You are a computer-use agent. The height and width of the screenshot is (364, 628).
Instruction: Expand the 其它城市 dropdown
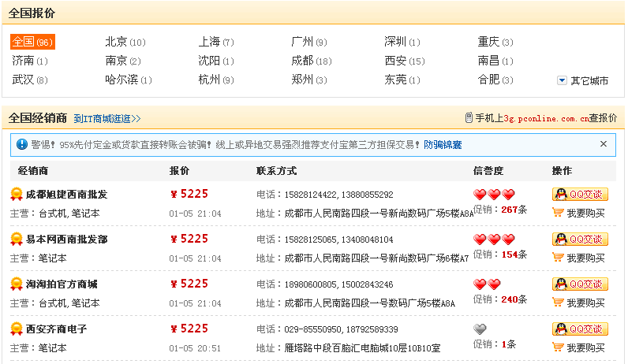click(583, 80)
